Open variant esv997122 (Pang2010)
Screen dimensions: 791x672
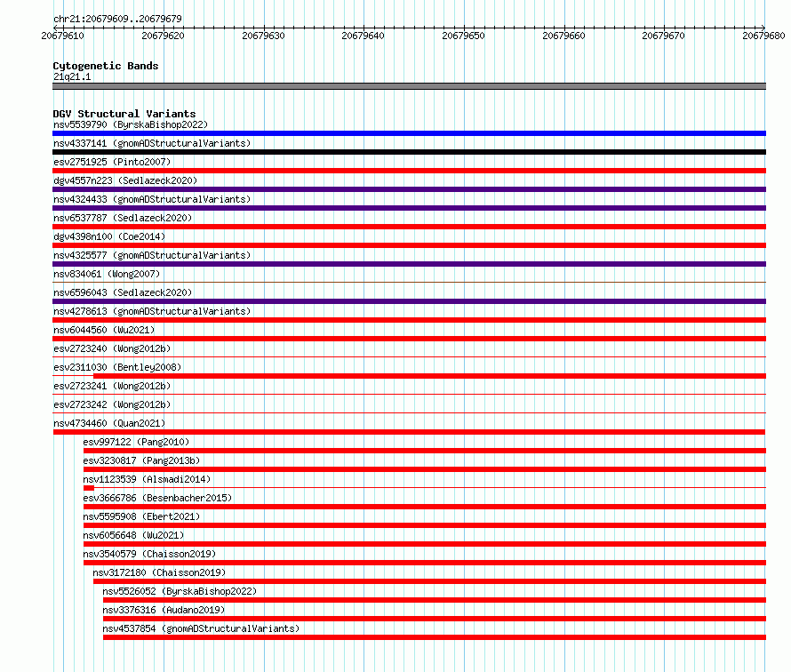click(136, 442)
